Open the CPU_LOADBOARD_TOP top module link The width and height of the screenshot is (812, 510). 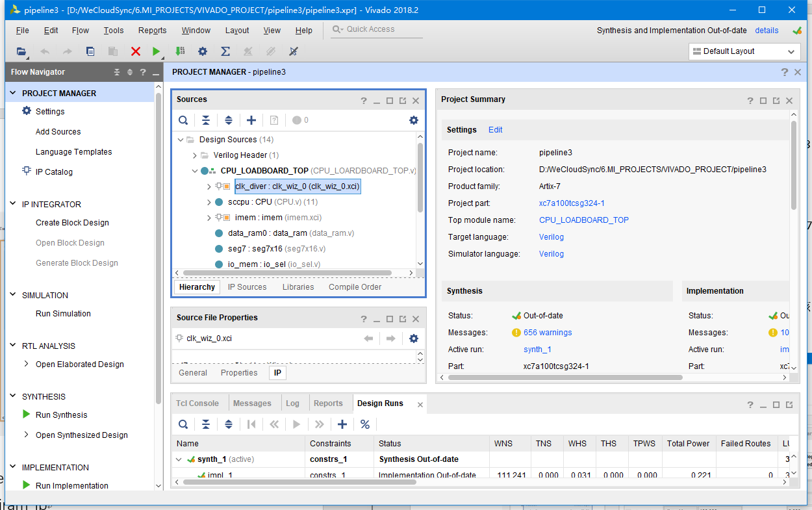click(x=584, y=220)
